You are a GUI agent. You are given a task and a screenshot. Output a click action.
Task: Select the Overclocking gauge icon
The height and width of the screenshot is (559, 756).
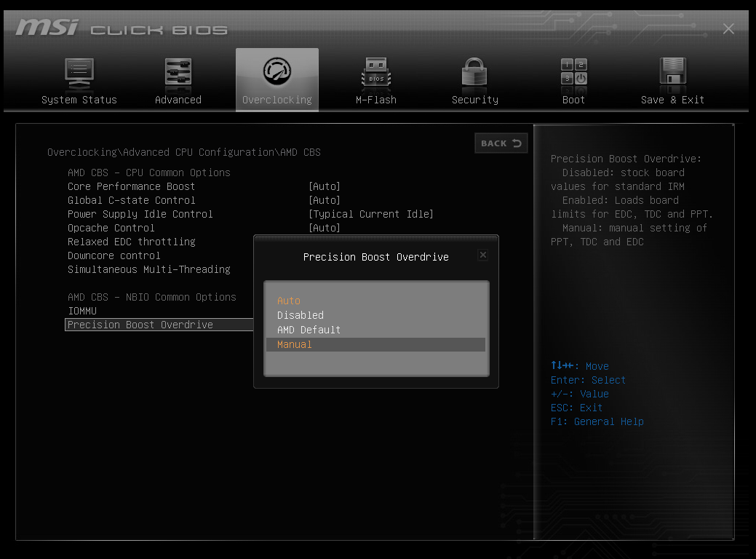point(276,71)
